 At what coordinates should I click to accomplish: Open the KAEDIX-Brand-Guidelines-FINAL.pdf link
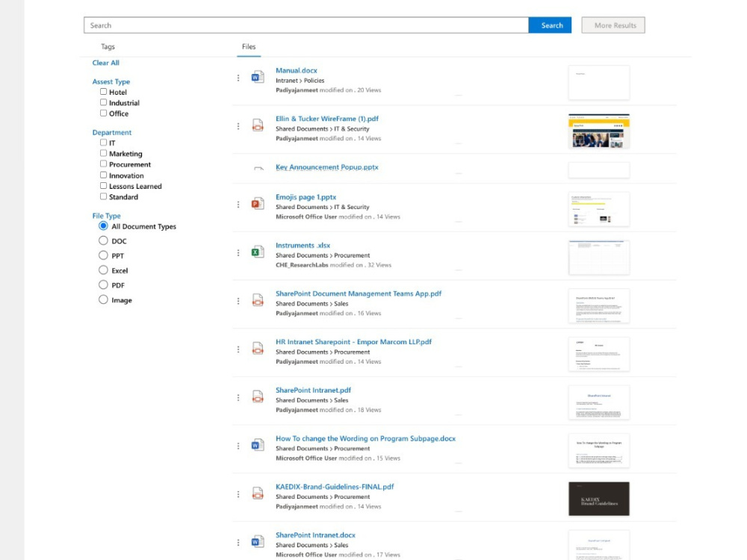[335, 487]
